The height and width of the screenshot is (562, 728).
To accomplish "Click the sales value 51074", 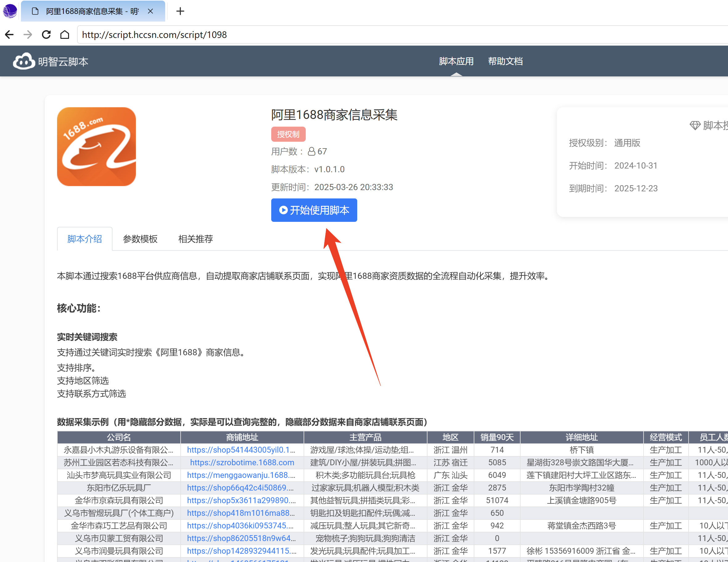I will pos(497,500).
